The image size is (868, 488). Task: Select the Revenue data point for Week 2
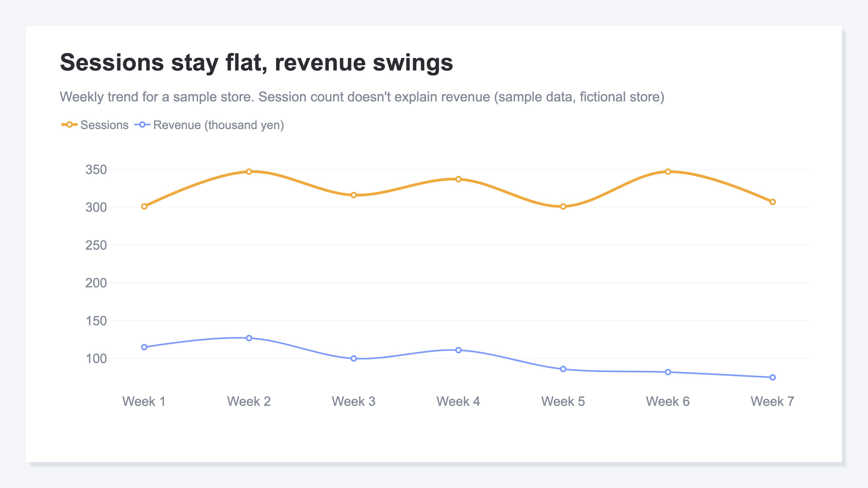click(x=249, y=338)
